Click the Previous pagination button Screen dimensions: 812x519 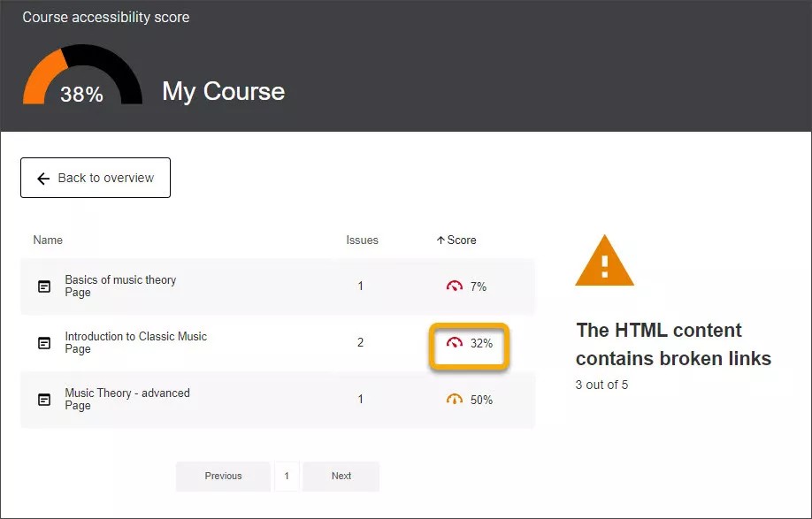(x=223, y=476)
